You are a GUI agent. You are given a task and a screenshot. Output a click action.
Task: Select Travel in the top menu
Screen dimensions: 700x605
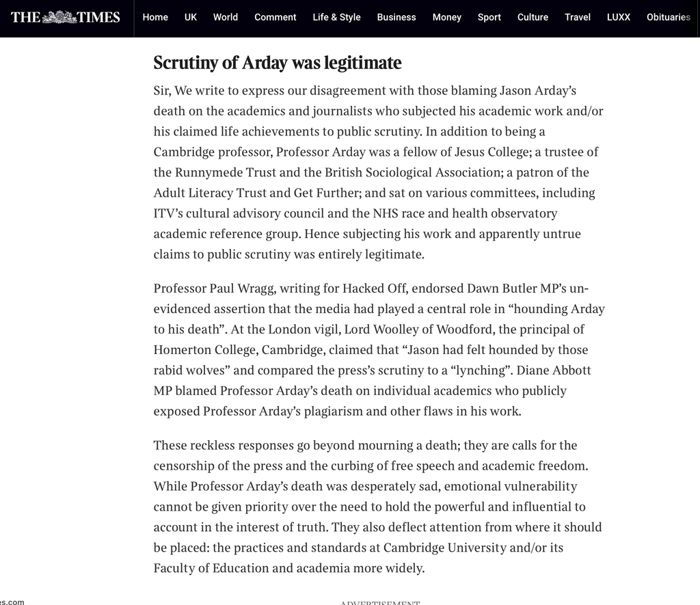(577, 17)
